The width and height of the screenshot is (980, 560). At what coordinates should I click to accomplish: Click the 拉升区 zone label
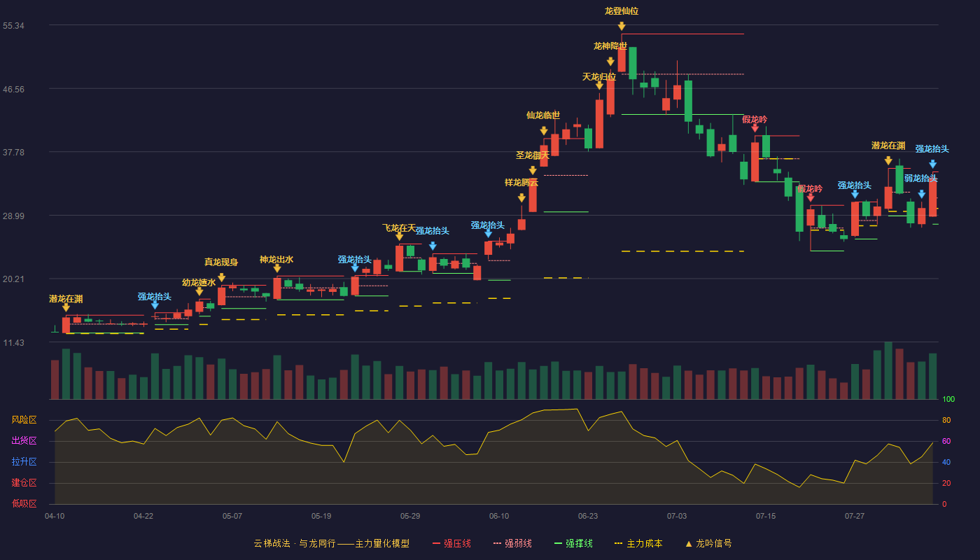pos(24,462)
